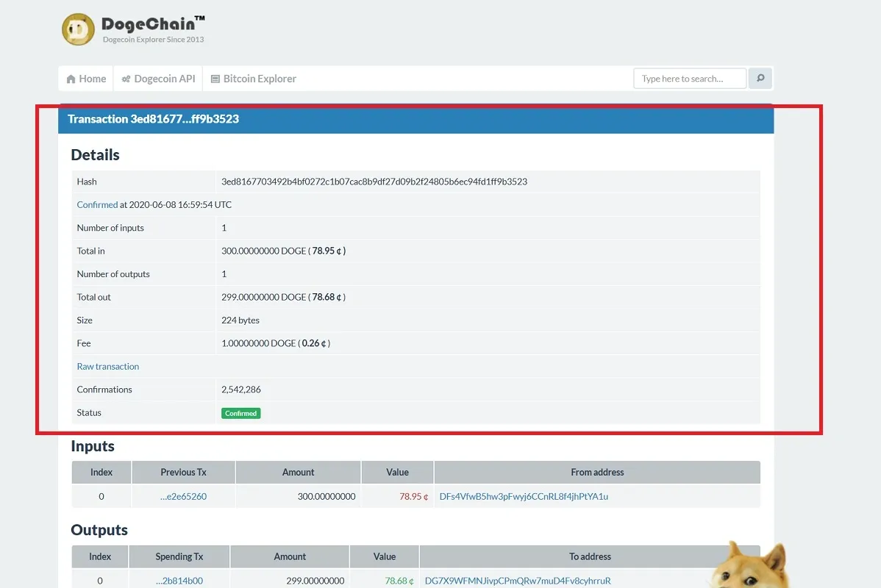Open to address DG7X9WFMNJivpCPmQRw7muD4Fv8cyhrruR
881x588 pixels.
518,581
